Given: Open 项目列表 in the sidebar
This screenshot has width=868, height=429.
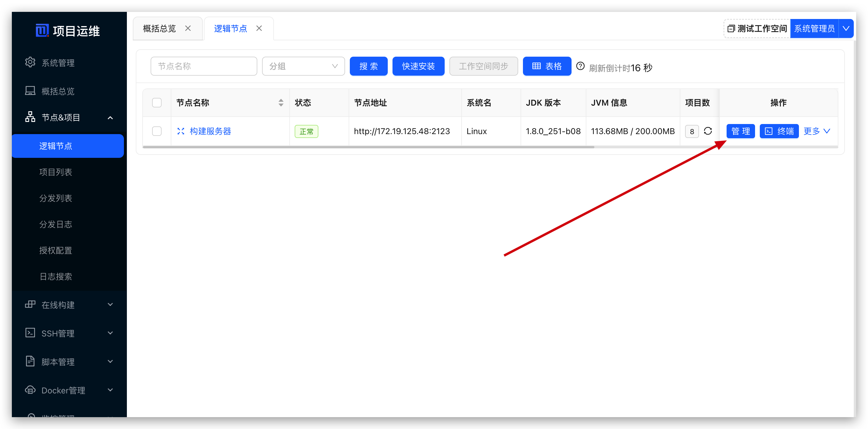Looking at the screenshot, I should pos(56,172).
